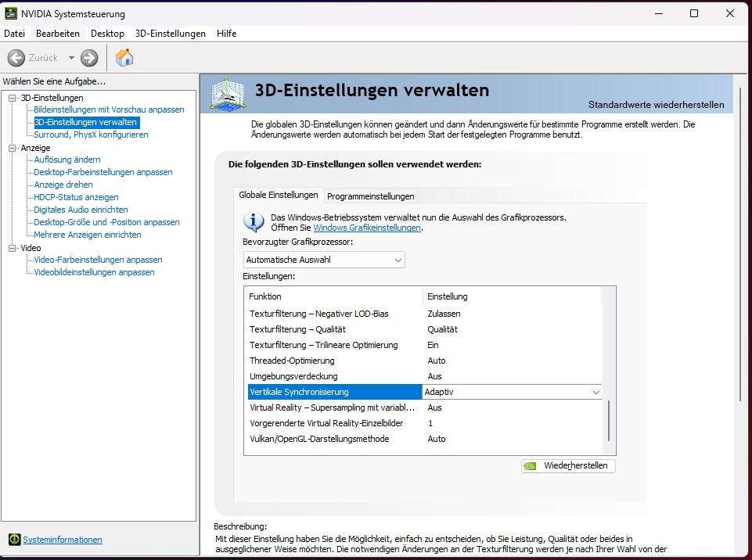Click Standardwerte wiederherstellen link
This screenshot has width=752, height=560.
pos(656,105)
